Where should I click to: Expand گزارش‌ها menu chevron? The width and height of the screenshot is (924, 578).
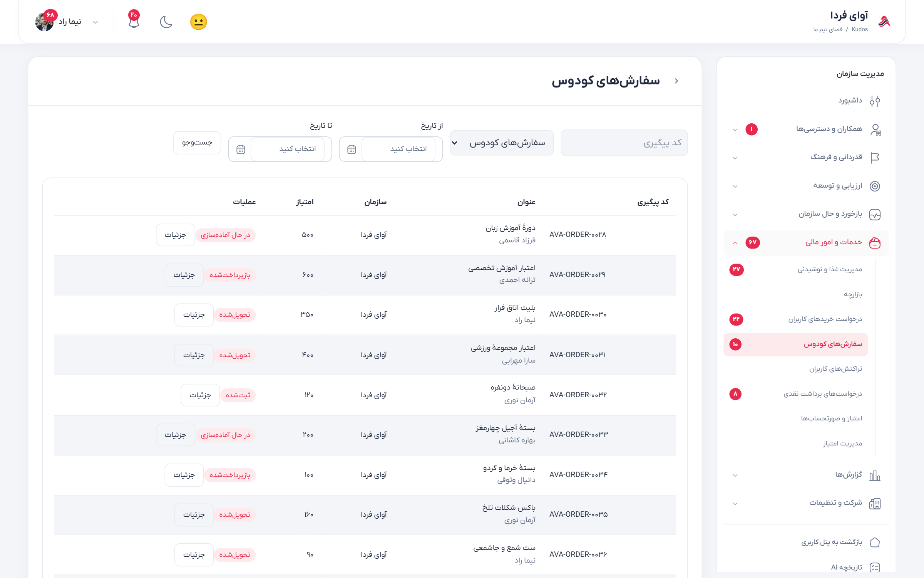coord(735,476)
